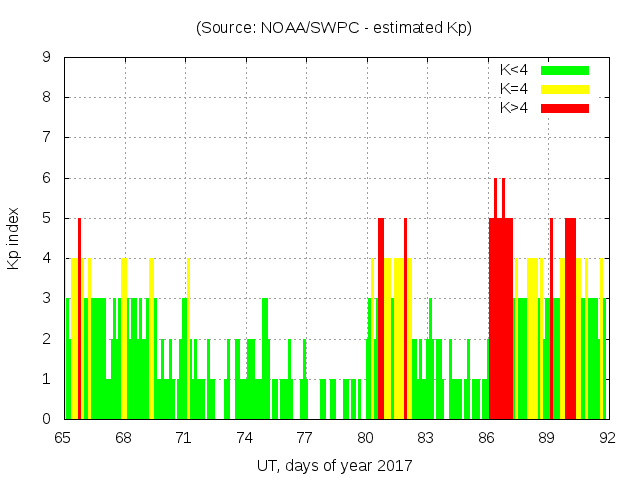Click day 92 x-axis tick label
The width and height of the screenshot is (640, 480).
click(606, 437)
